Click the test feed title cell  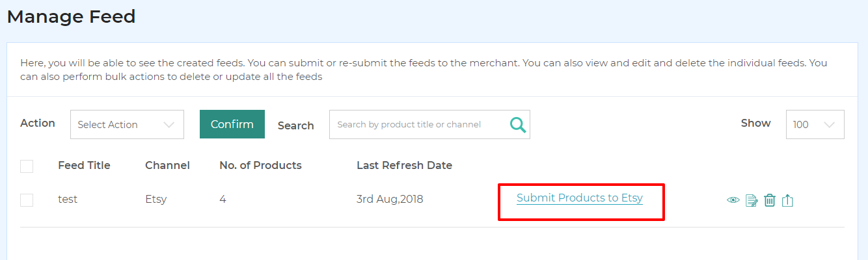(x=68, y=199)
